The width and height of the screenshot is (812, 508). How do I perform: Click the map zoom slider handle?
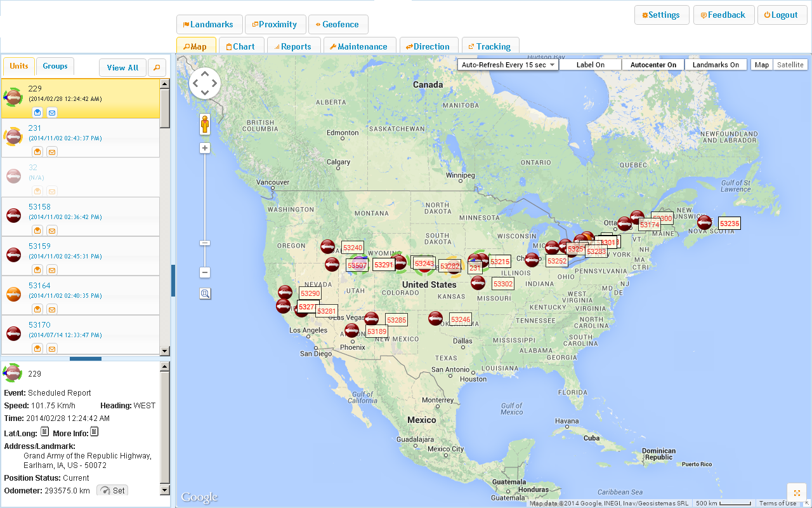click(x=205, y=243)
